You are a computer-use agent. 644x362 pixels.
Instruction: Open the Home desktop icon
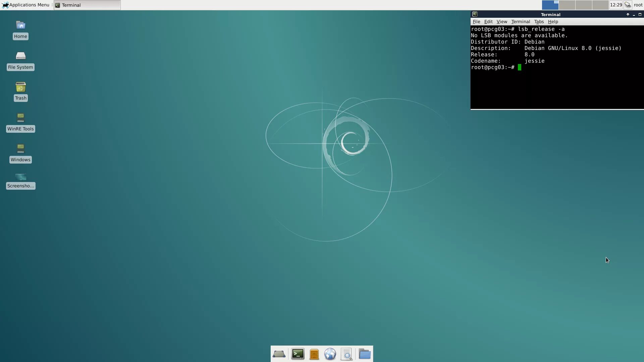[20, 29]
